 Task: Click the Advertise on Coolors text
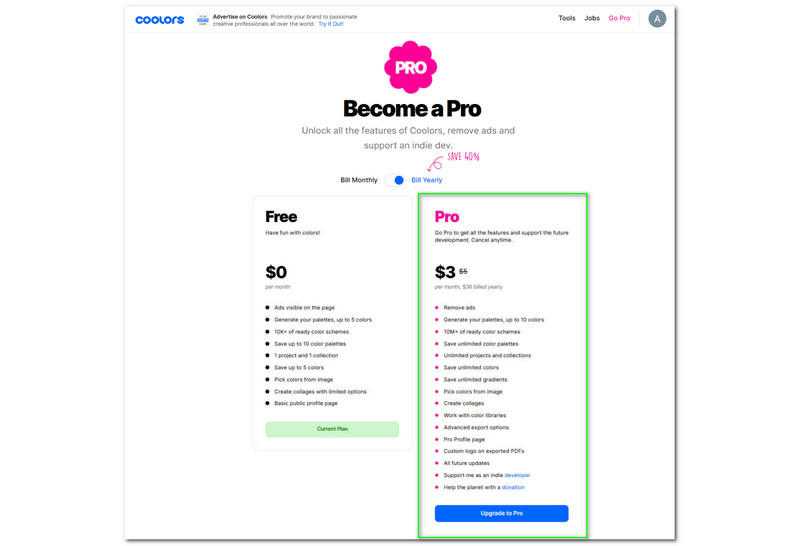click(x=240, y=17)
